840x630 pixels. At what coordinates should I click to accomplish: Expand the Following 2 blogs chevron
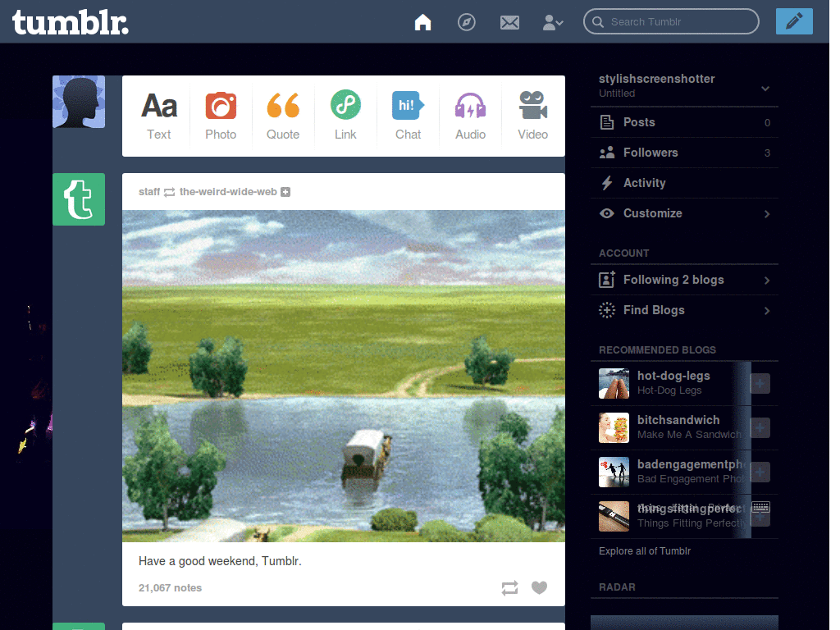tap(767, 281)
